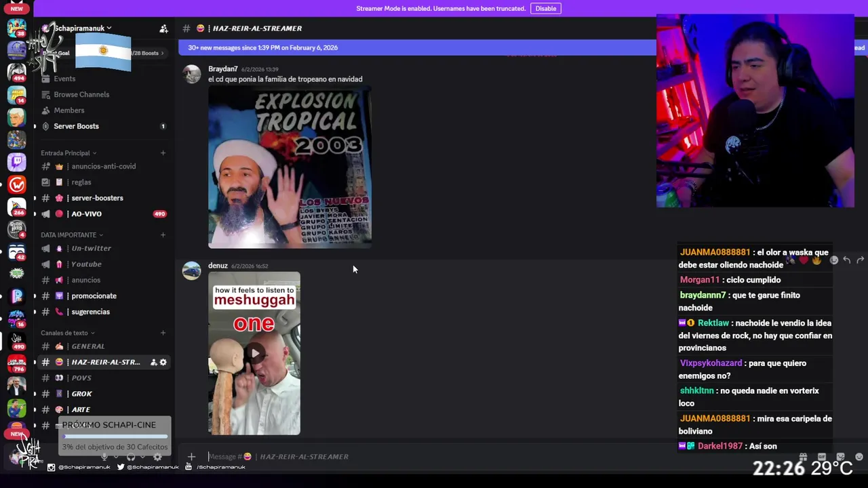Open the red W server icon
The image size is (868, 488).
click(16, 184)
